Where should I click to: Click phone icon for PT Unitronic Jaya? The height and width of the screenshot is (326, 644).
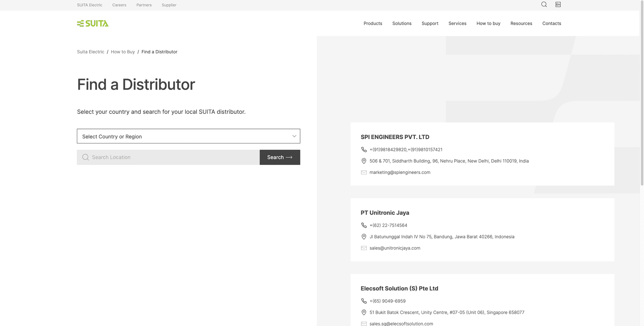(x=364, y=225)
